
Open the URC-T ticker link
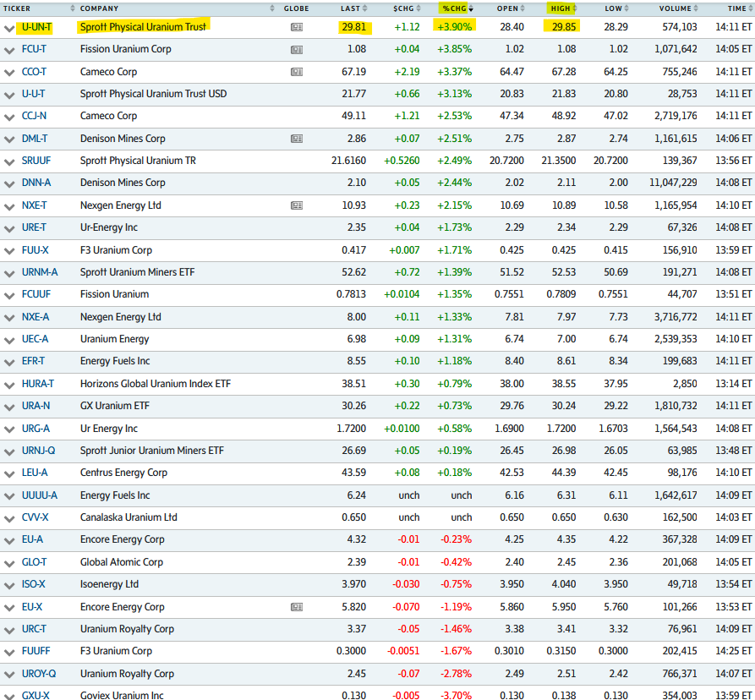(34, 629)
